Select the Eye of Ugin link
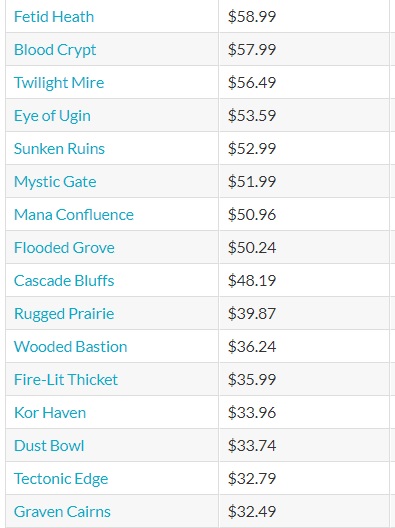The width and height of the screenshot is (395, 528). click(x=52, y=116)
